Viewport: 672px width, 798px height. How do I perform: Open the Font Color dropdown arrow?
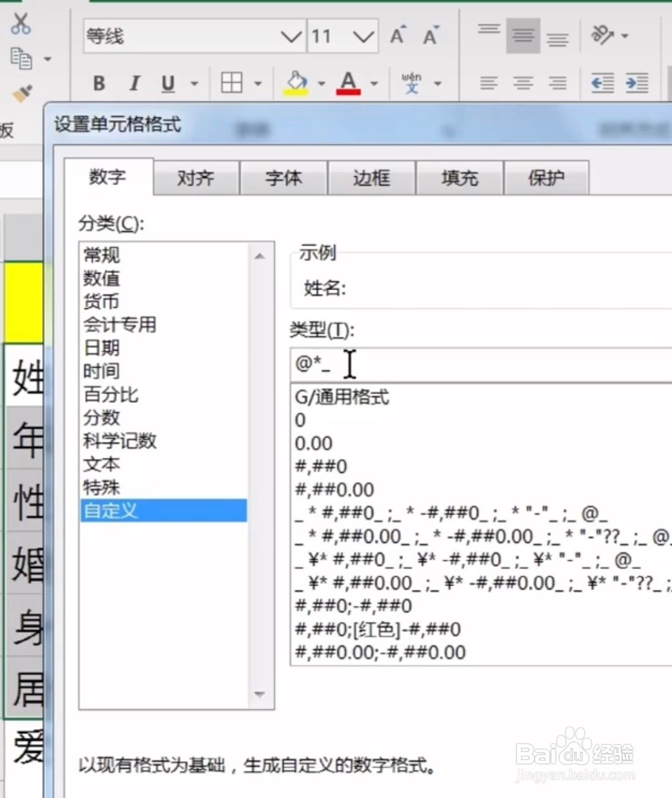pos(374,83)
